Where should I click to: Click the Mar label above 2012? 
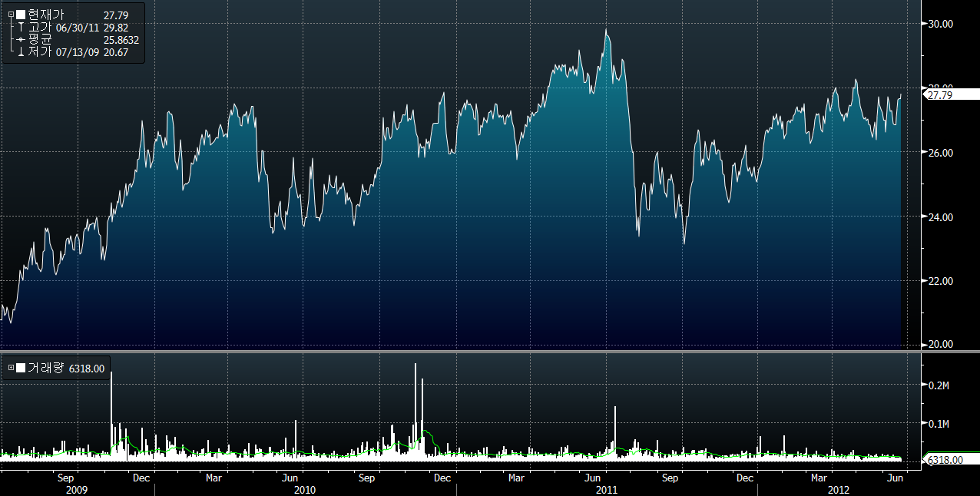pos(820,478)
